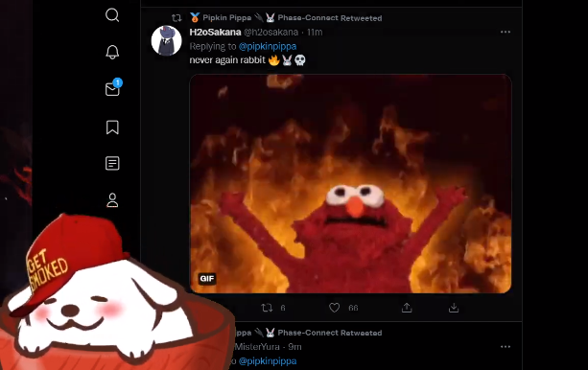The width and height of the screenshot is (588, 370).
Task: Click @pipkinpippa mention in H2oSakana reply
Action: [x=268, y=46]
